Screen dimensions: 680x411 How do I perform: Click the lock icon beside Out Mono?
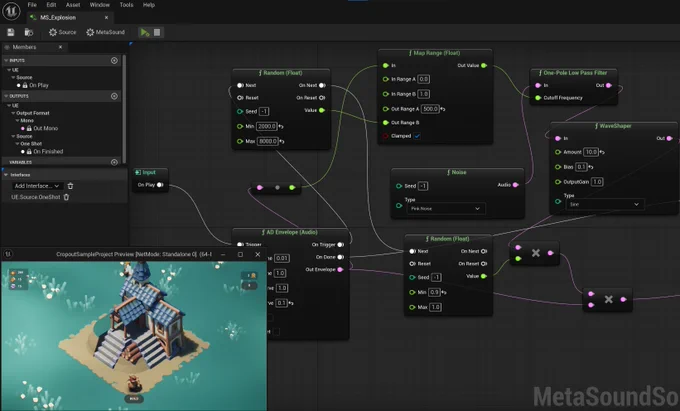pos(29,128)
